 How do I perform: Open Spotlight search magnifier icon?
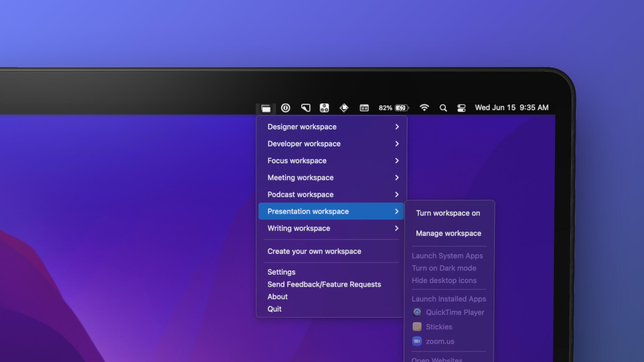click(443, 108)
